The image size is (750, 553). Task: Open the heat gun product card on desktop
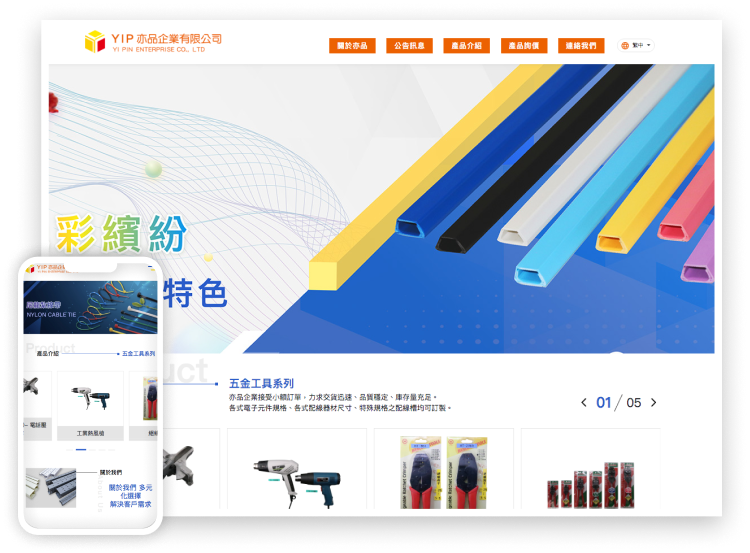[297, 469]
